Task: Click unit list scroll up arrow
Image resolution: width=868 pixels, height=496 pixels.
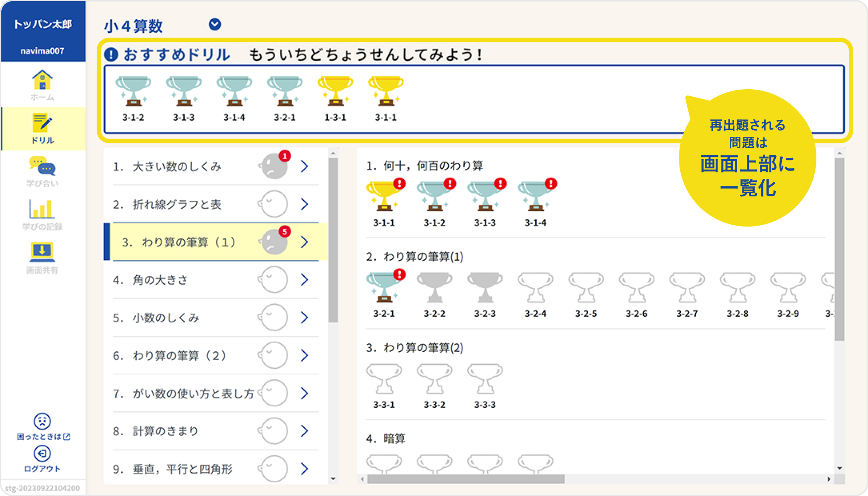Action: point(333,153)
